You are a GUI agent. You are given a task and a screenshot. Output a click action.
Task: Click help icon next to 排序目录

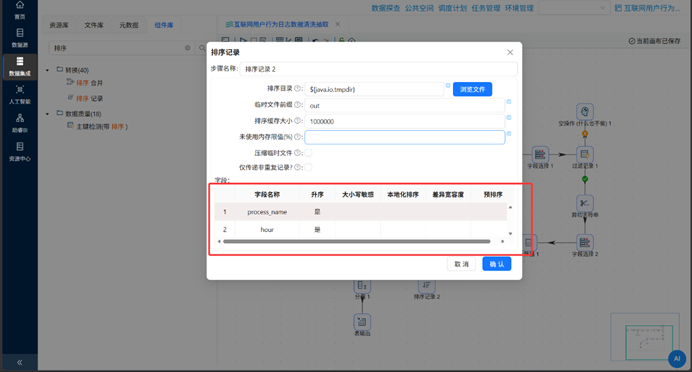pos(297,88)
